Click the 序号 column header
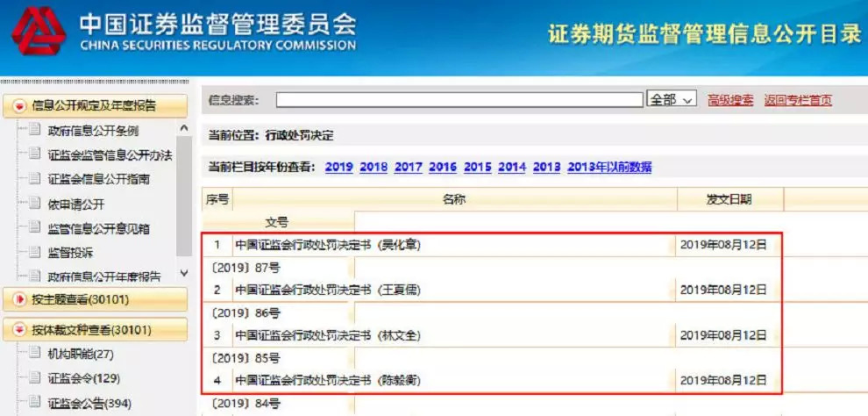 pos(217,199)
